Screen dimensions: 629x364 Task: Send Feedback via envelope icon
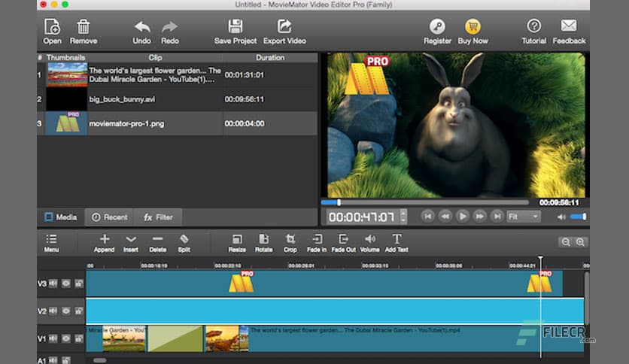pyautogui.click(x=569, y=32)
